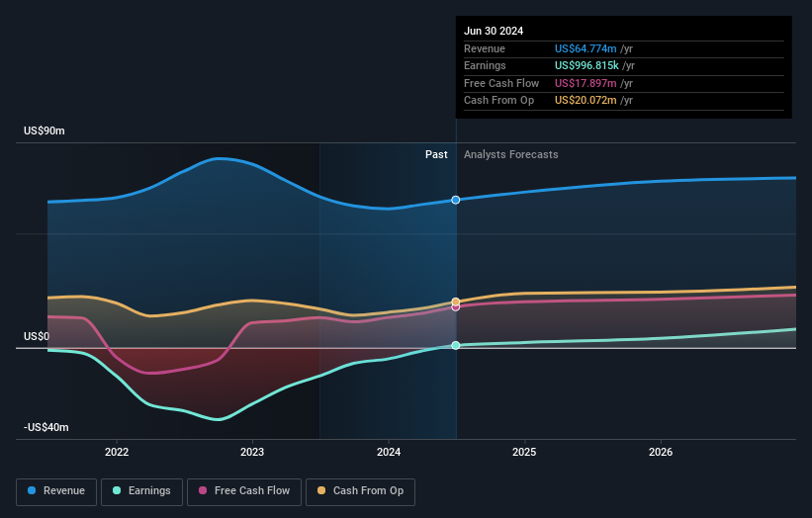Click the 2022 x-axis label

[x=117, y=452]
